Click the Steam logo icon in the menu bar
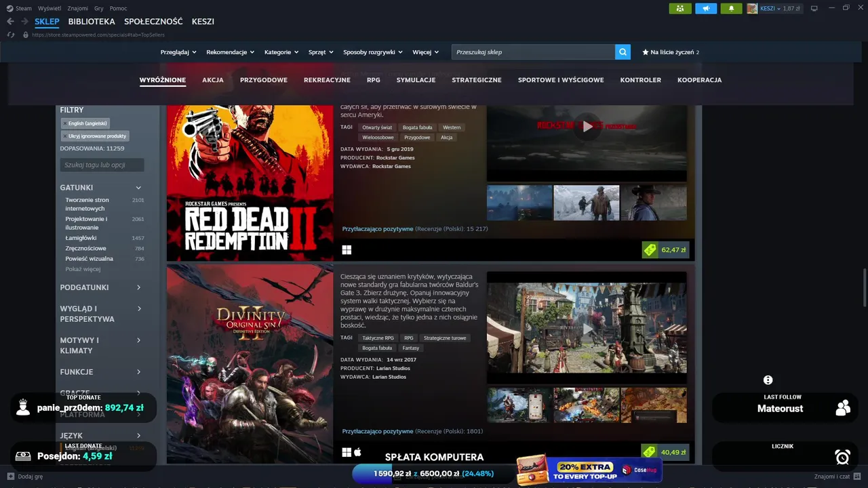Image resolution: width=868 pixels, height=488 pixels. (9, 9)
